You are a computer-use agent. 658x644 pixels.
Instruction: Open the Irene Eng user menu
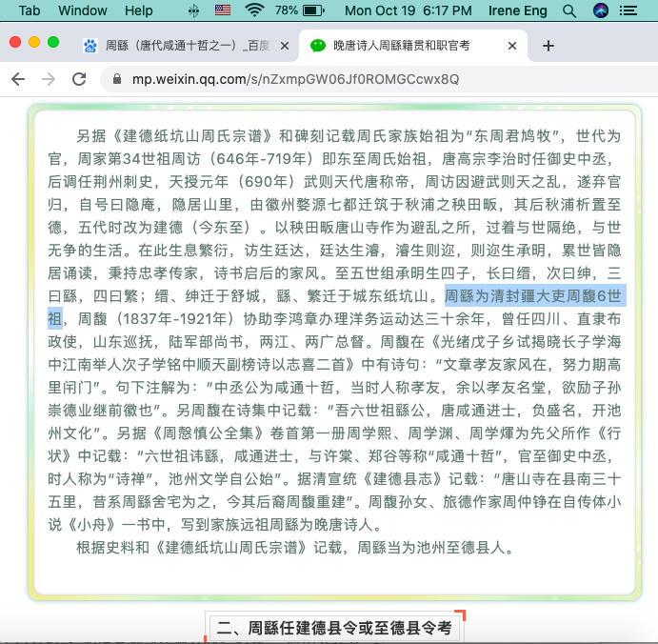point(520,10)
